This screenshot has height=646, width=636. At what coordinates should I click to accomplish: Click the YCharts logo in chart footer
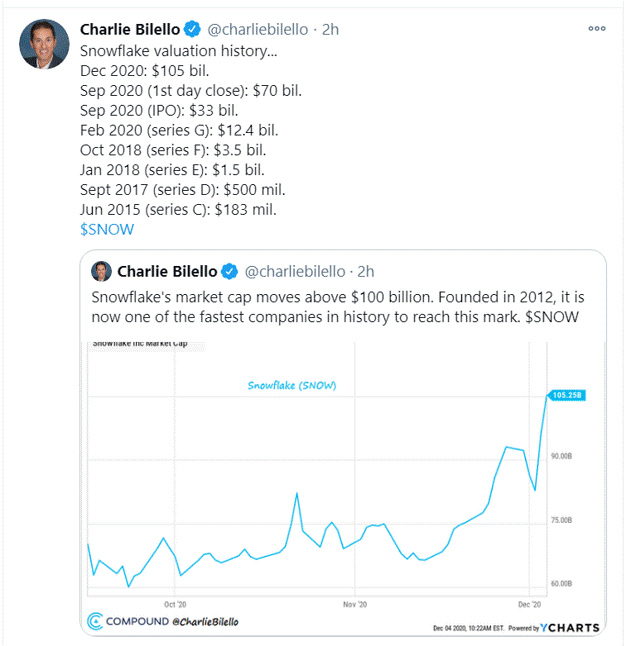coord(570,627)
